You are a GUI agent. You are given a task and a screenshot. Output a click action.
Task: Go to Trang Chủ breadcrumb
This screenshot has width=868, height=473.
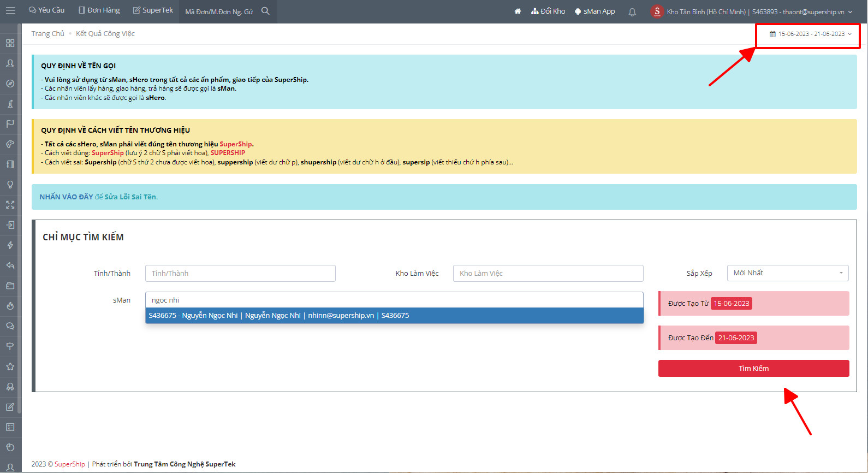[x=47, y=34]
